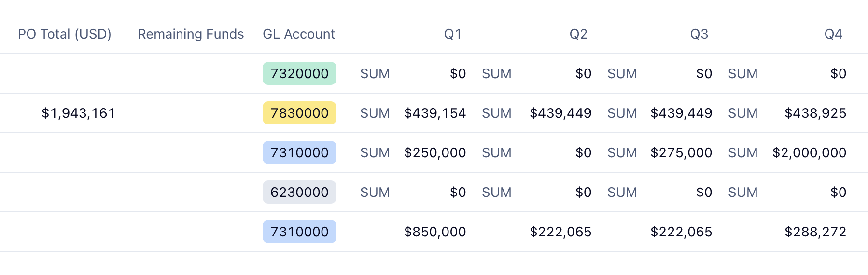868x275 pixels.
Task: Click the green 7320000 GL account tag
Action: click(299, 74)
